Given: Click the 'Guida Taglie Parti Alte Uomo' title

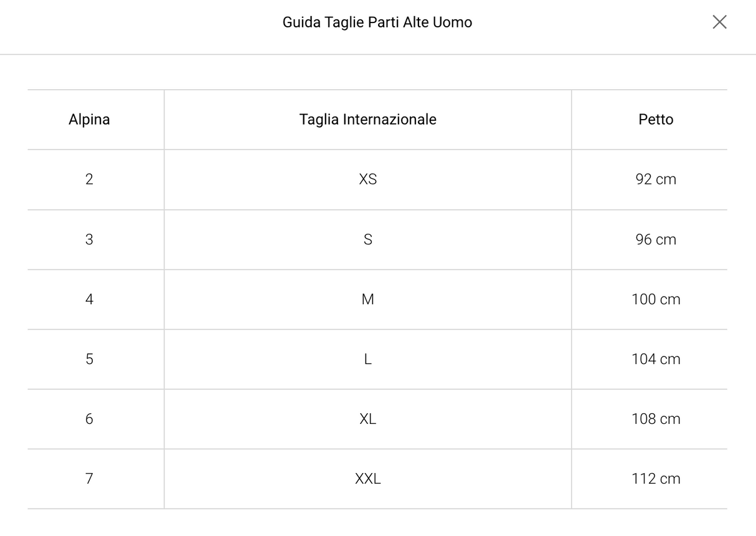Looking at the screenshot, I should point(377,22).
